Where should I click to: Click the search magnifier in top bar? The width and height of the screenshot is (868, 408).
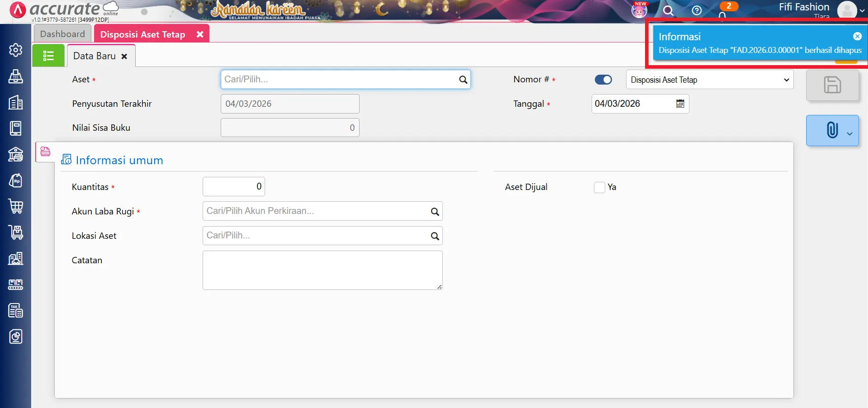click(x=668, y=10)
